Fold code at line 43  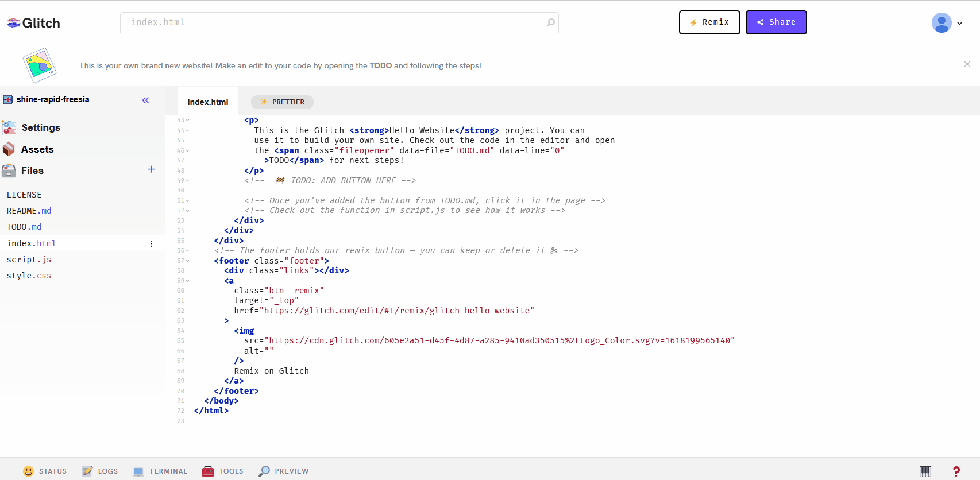pyautogui.click(x=188, y=121)
